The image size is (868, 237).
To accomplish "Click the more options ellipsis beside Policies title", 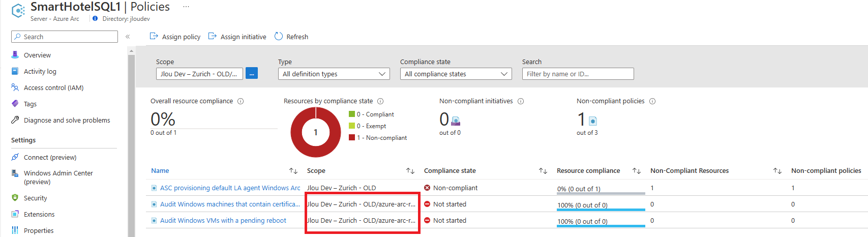I will [186, 7].
